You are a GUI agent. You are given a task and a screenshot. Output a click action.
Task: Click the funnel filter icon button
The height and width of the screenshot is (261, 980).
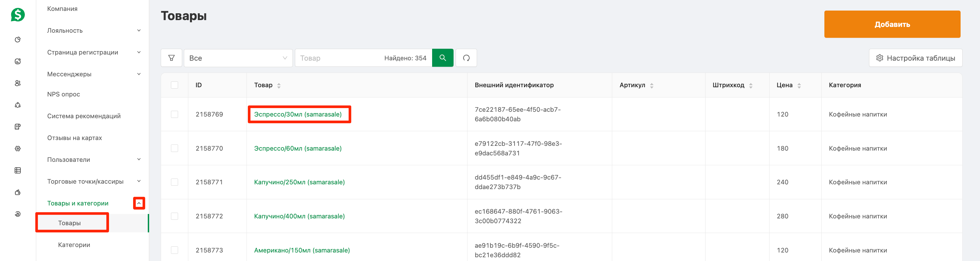pos(172,58)
